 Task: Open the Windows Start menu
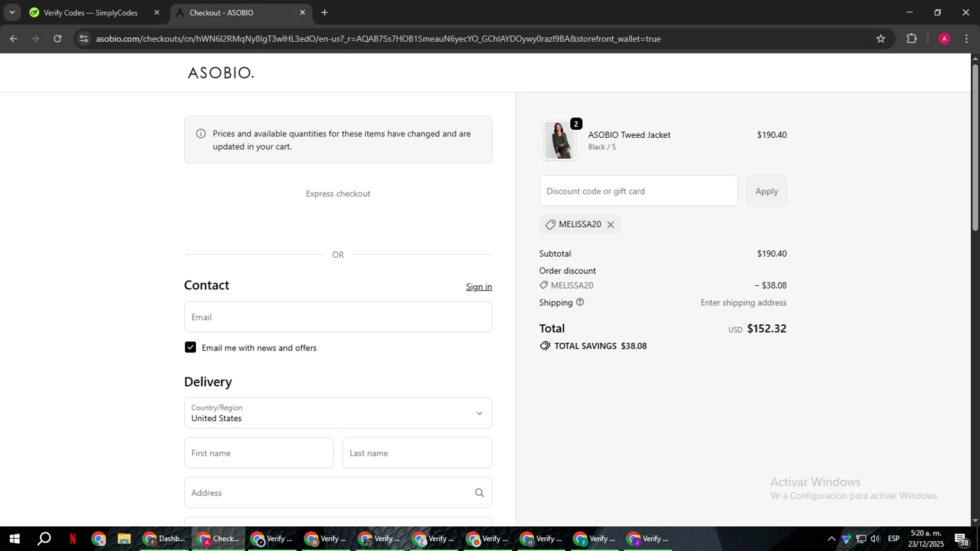[14, 539]
